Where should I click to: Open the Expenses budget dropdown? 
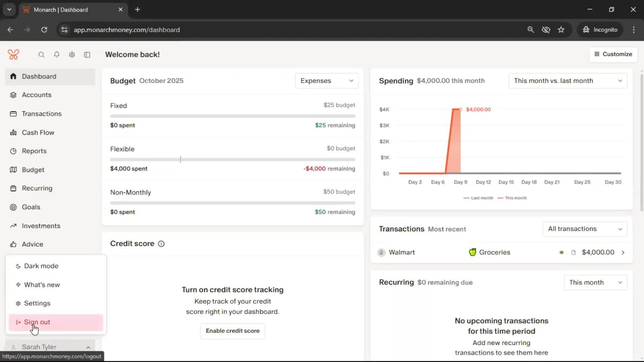pos(327,81)
